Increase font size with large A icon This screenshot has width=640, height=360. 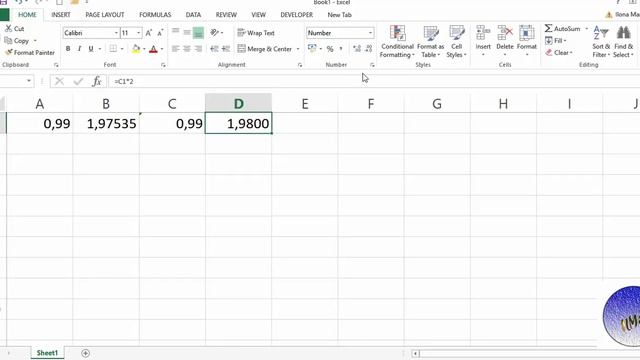point(149,33)
